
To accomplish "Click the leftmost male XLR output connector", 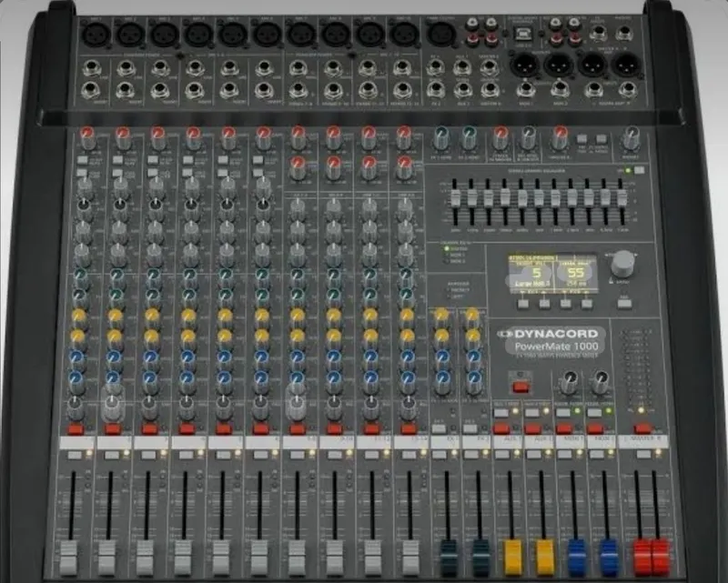I will pos(525,65).
